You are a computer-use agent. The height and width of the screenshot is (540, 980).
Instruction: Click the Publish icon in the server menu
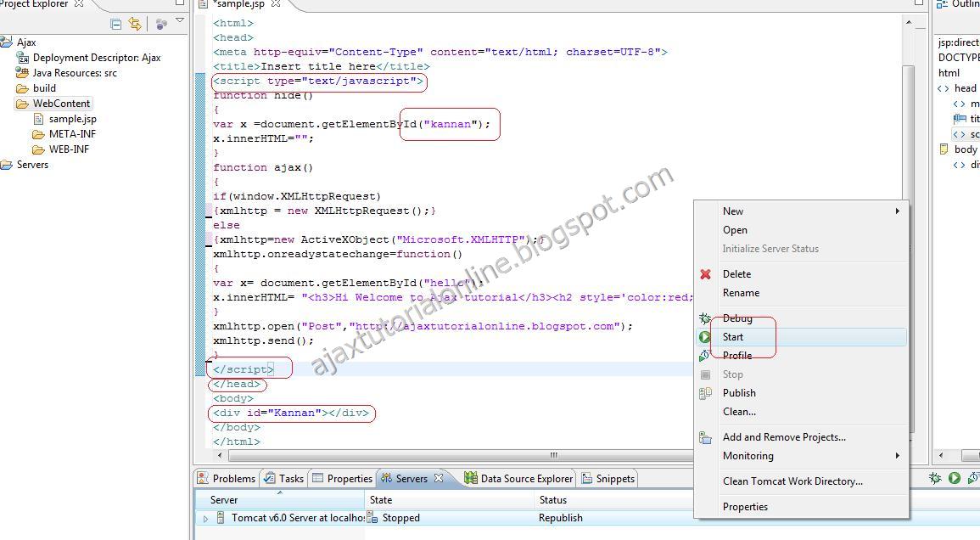705,392
